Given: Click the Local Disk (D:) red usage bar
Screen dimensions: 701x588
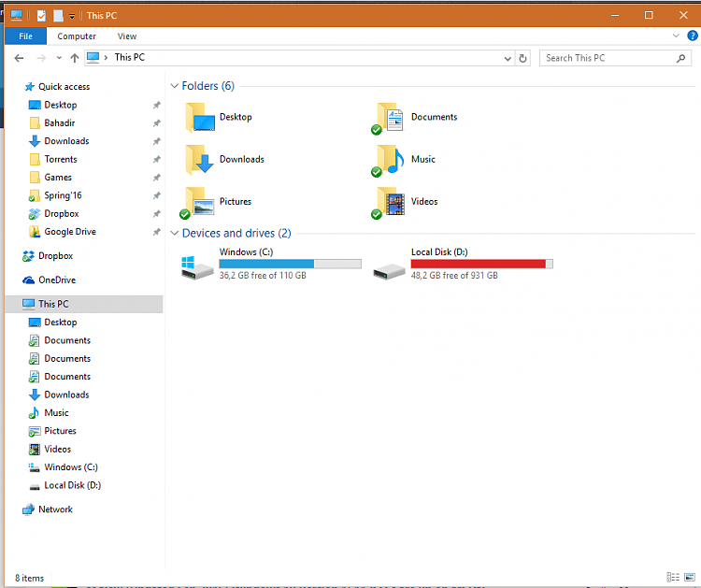Looking at the screenshot, I should click(482, 264).
